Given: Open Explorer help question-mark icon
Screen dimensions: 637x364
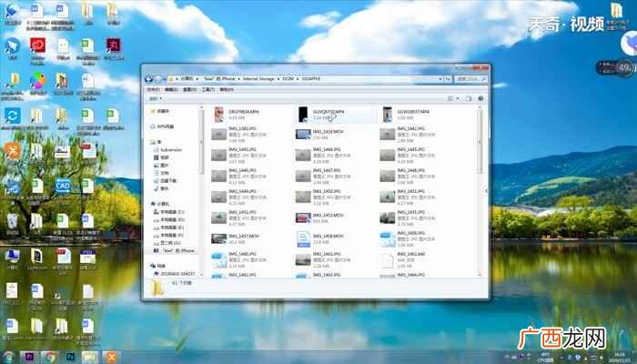Looking at the screenshot, I should coord(480,98).
